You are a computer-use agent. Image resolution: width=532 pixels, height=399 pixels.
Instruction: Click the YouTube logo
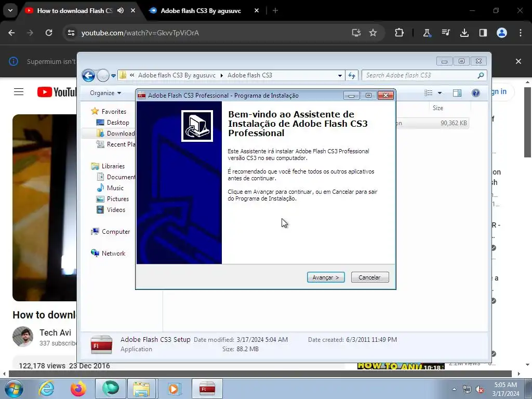pyautogui.click(x=57, y=92)
